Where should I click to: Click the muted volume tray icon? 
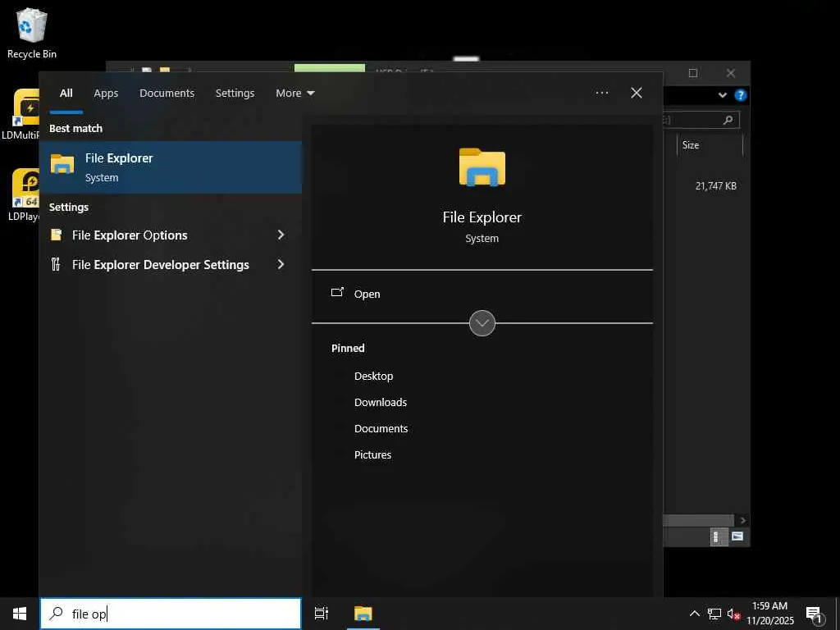(733, 614)
